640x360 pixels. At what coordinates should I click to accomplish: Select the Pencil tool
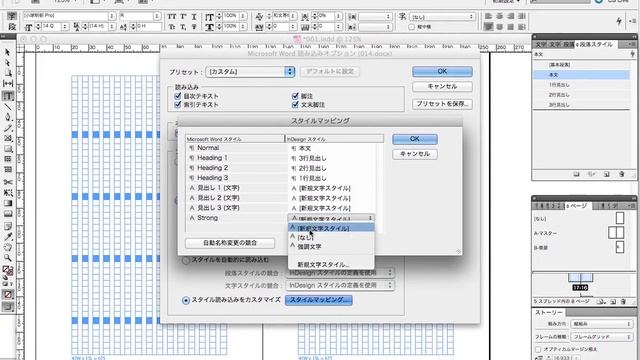(x=7, y=128)
